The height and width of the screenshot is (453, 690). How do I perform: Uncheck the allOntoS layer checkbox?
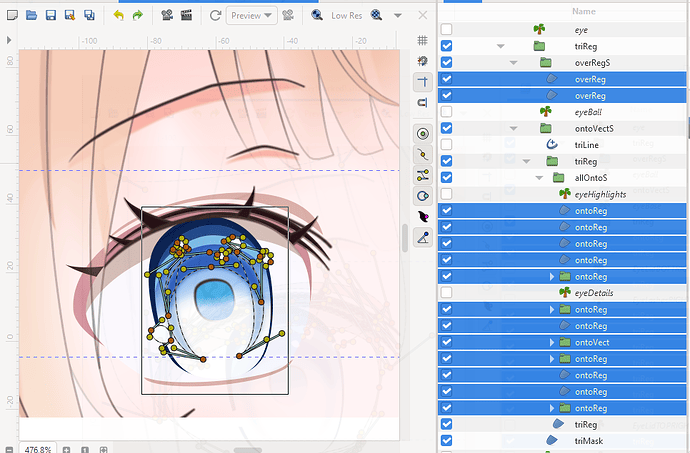click(x=446, y=177)
